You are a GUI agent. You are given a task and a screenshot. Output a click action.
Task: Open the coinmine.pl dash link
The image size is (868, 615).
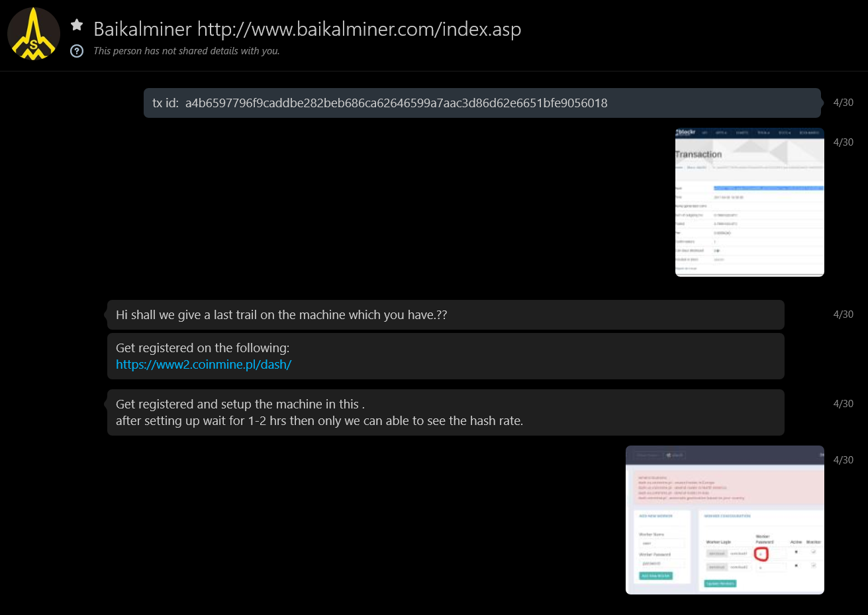[x=203, y=364]
